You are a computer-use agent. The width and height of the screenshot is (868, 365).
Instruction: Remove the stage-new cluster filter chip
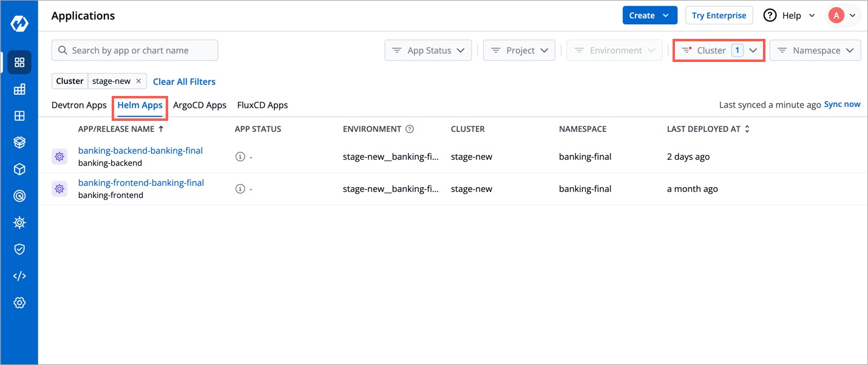[138, 80]
